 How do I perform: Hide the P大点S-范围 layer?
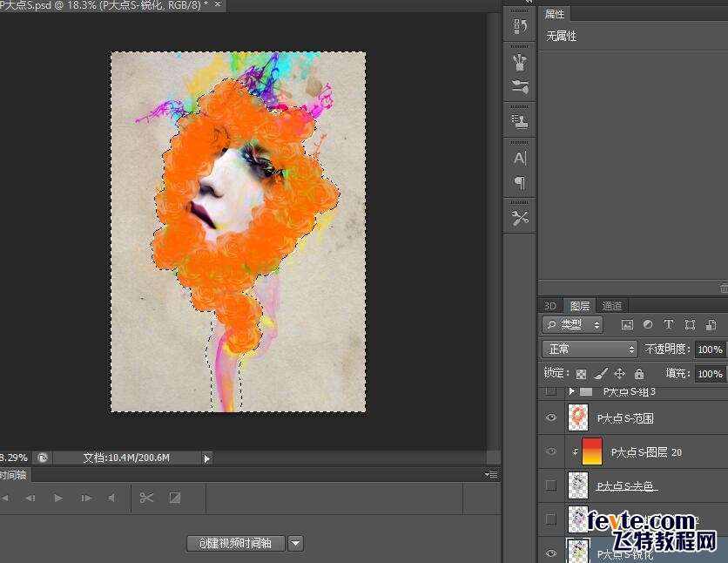tap(550, 418)
